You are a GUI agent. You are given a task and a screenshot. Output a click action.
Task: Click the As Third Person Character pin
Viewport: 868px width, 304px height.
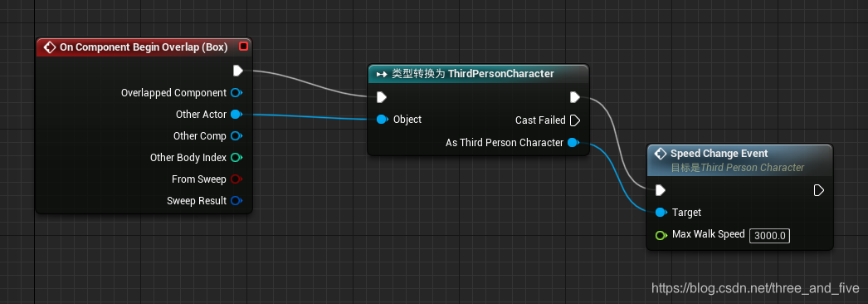[x=573, y=142]
